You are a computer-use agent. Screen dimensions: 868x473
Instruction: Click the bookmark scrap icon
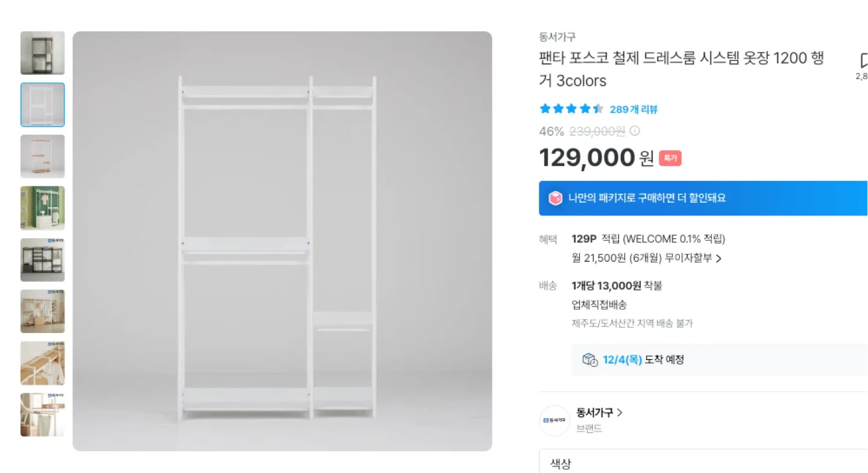(863, 61)
